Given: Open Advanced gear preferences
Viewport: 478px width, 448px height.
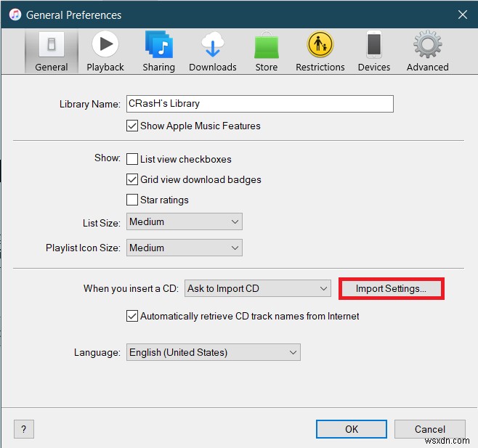Looking at the screenshot, I should (x=427, y=52).
